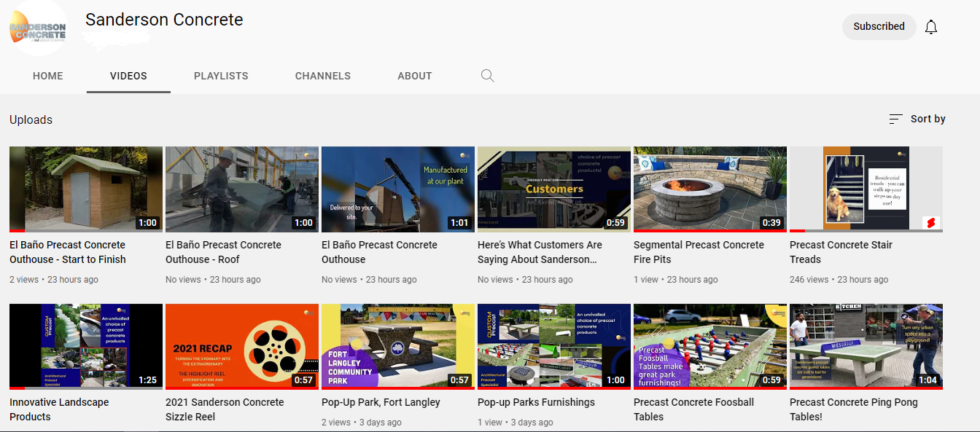Click the 1:01 duration badge
The image size is (980, 432).
pyautogui.click(x=459, y=223)
